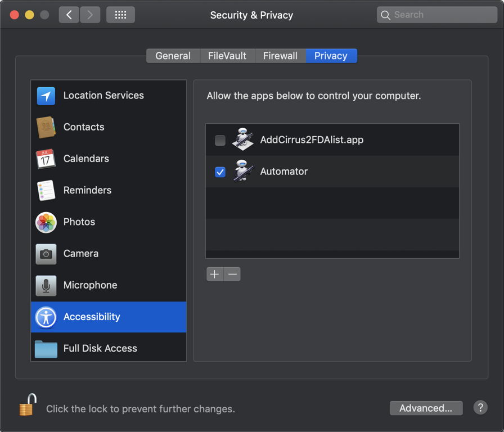Click the Photos pinwheel icon
Image resolution: width=504 pixels, height=432 pixels.
coord(46,222)
